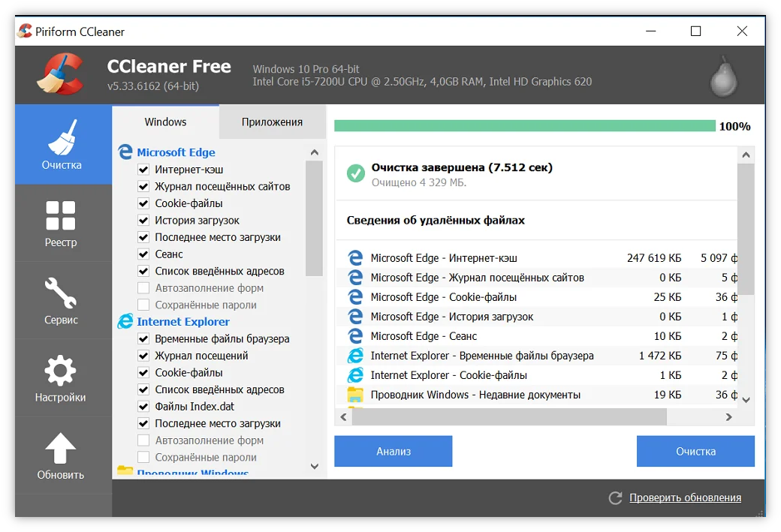Click Edge icon beside История загрузок result

(x=355, y=317)
